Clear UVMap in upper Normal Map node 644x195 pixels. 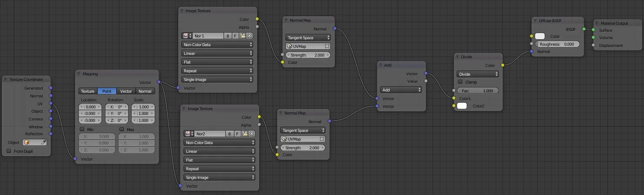point(327,46)
